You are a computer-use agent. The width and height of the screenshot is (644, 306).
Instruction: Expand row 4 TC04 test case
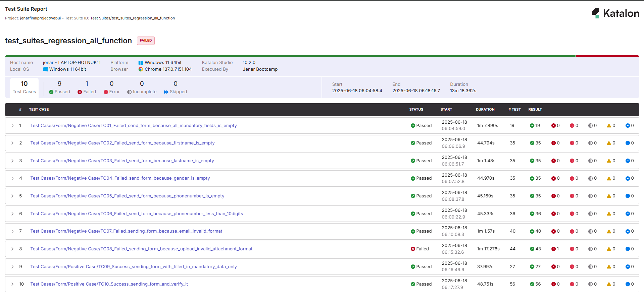[12, 178]
